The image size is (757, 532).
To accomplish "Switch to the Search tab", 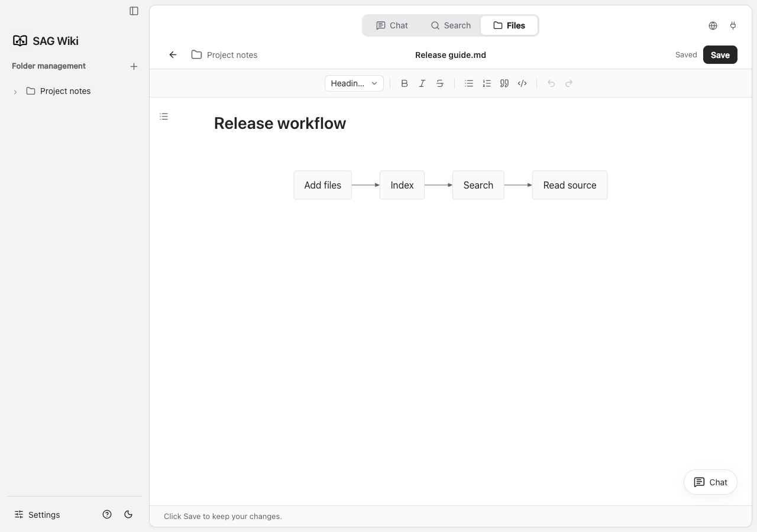I will [451, 25].
